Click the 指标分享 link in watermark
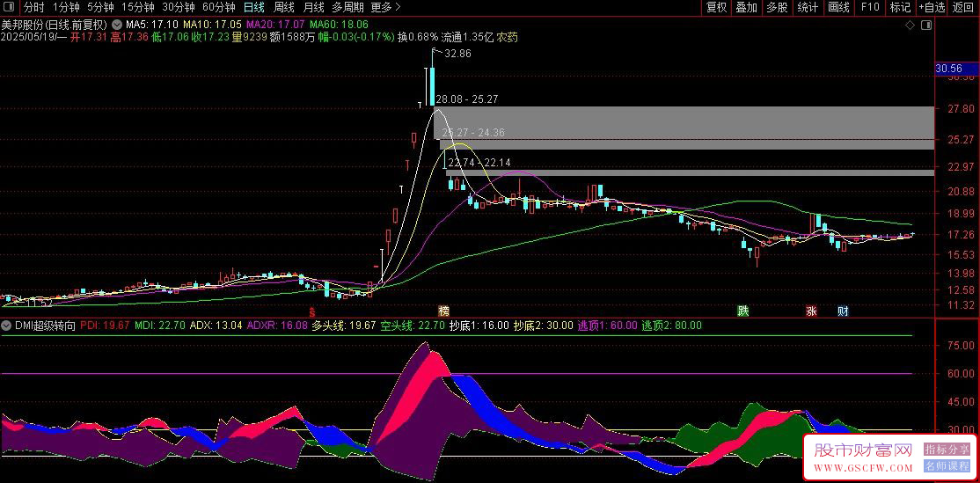The image size is (980, 483). (x=947, y=450)
